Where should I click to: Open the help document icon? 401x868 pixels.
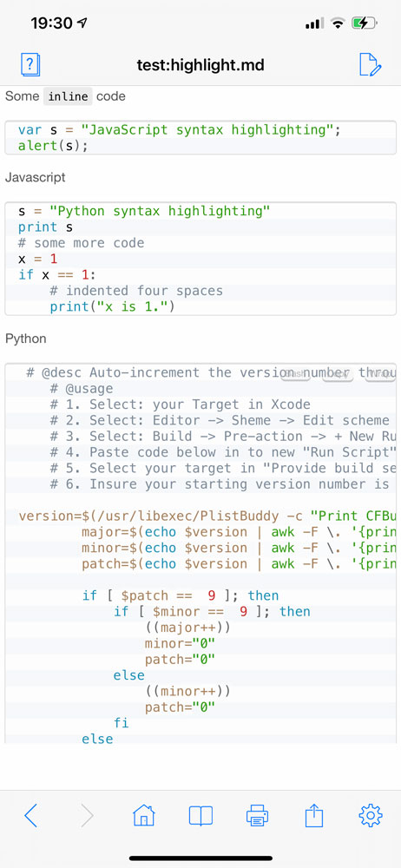click(x=30, y=65)
